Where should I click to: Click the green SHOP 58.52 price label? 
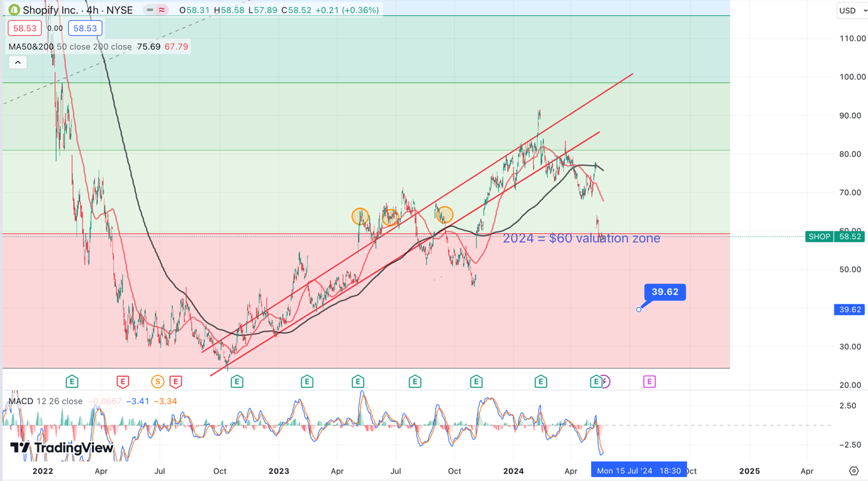[835, 236]
